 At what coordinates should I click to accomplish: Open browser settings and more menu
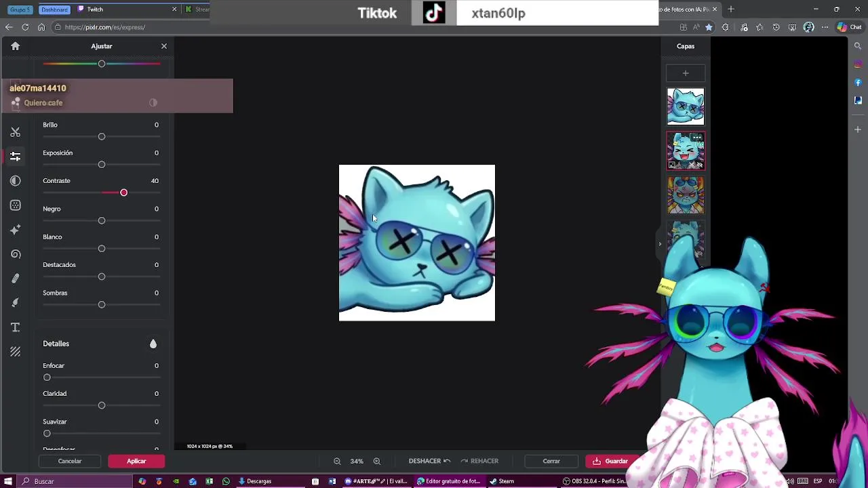(826, 27)
